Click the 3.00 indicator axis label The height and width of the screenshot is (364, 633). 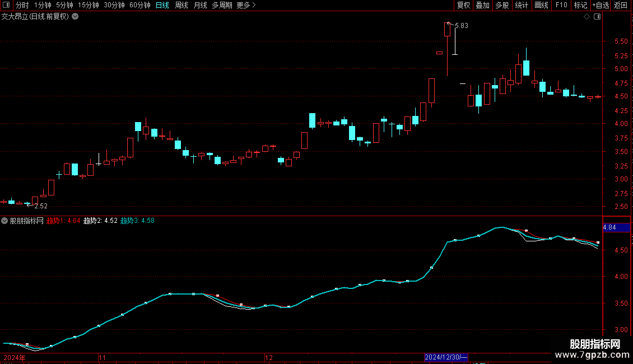coord(621,330)
